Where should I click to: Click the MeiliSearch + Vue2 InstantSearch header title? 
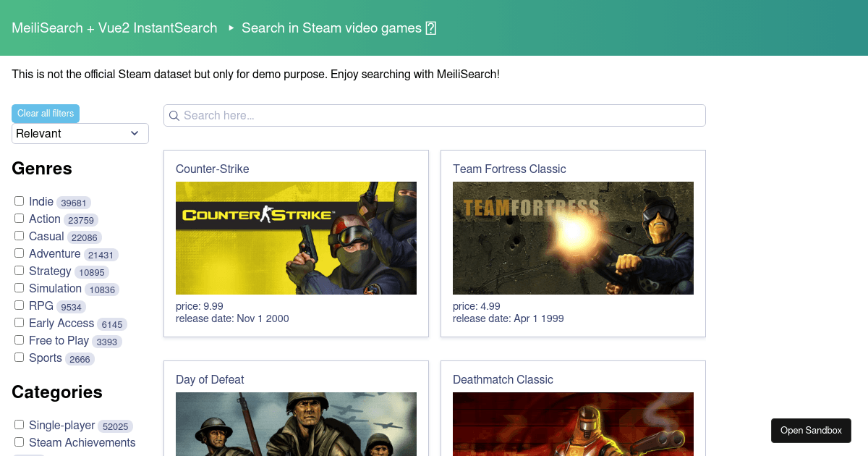click(114, 28)
